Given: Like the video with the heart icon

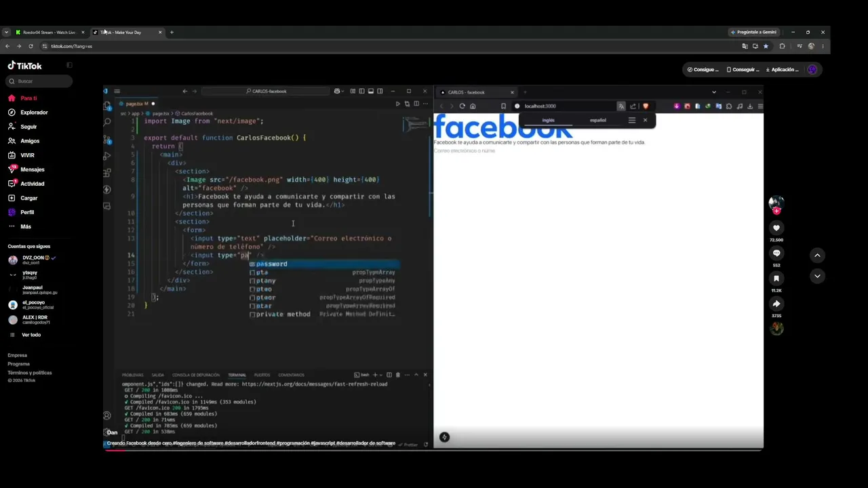Looking at the screenshot, I should [776, 228].
